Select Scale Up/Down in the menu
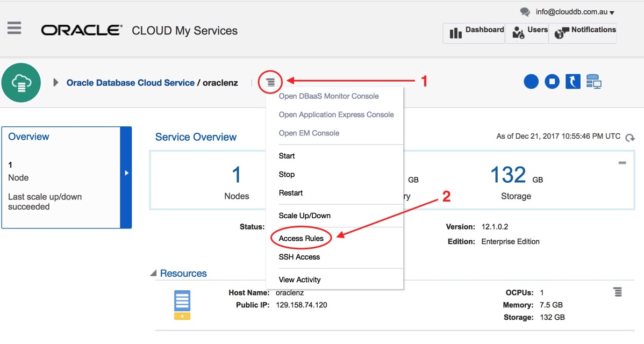644x344 pixels. pyautogui.click(x=304, y=216)
